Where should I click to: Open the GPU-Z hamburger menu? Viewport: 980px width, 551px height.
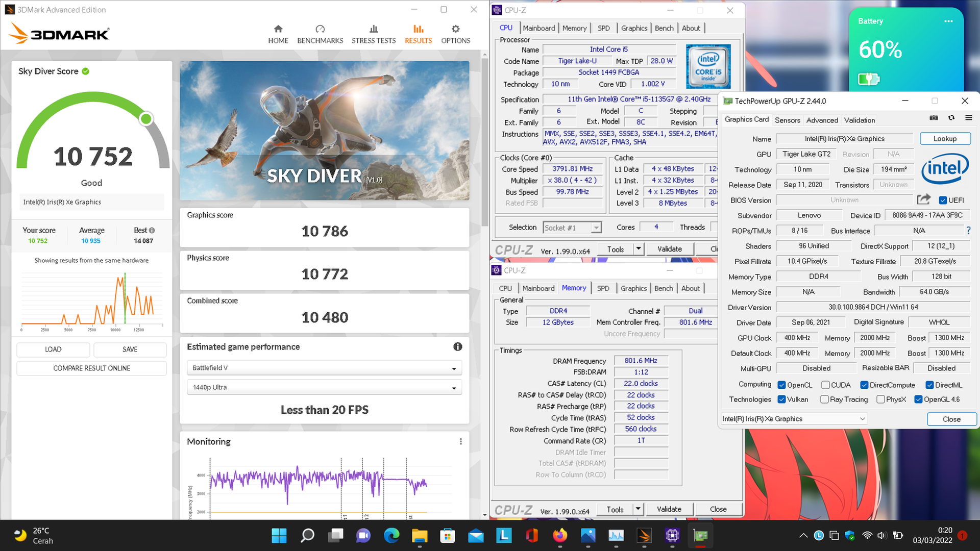point(968,118)
